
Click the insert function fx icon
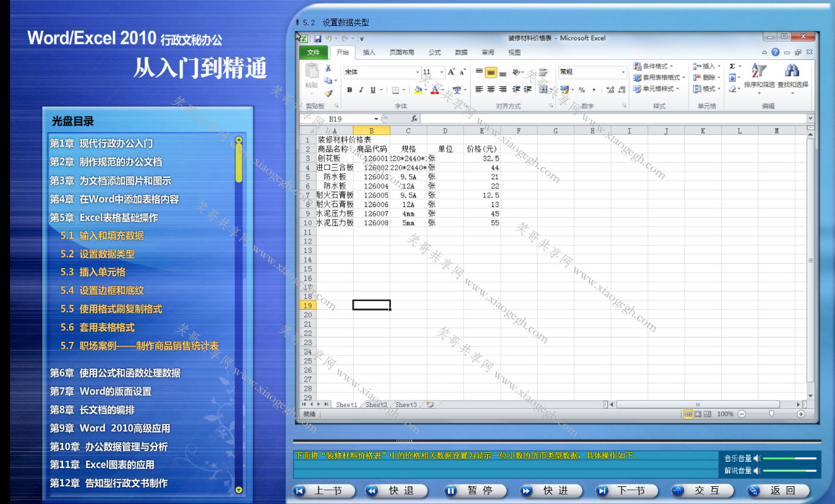click(414, 119)
